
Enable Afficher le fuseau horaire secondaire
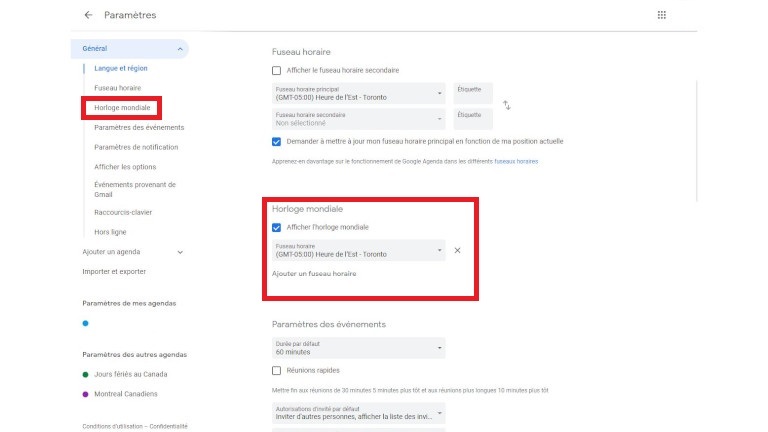coord(276,71)
